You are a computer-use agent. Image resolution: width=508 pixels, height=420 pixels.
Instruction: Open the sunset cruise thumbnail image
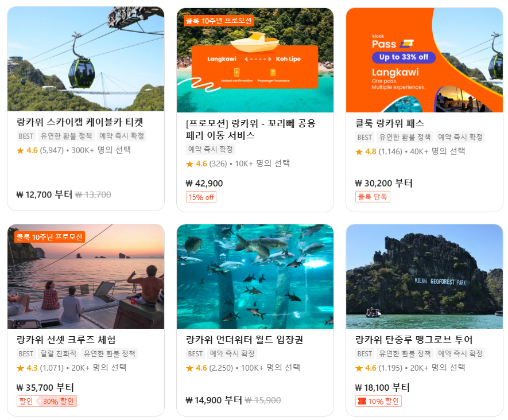[x=86, y=276]
